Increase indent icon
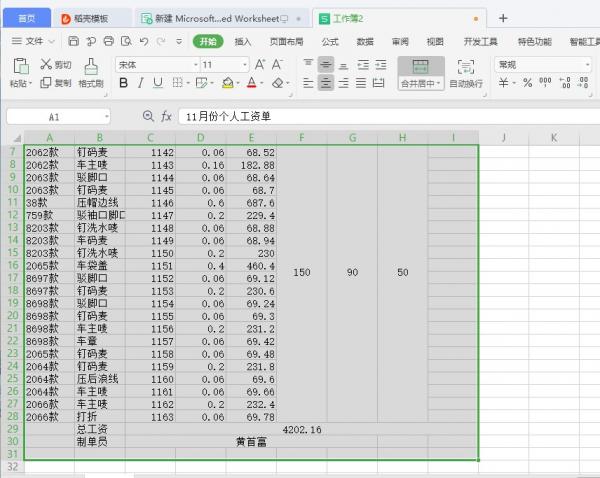600x478 pixels. (x=381, y=65)
